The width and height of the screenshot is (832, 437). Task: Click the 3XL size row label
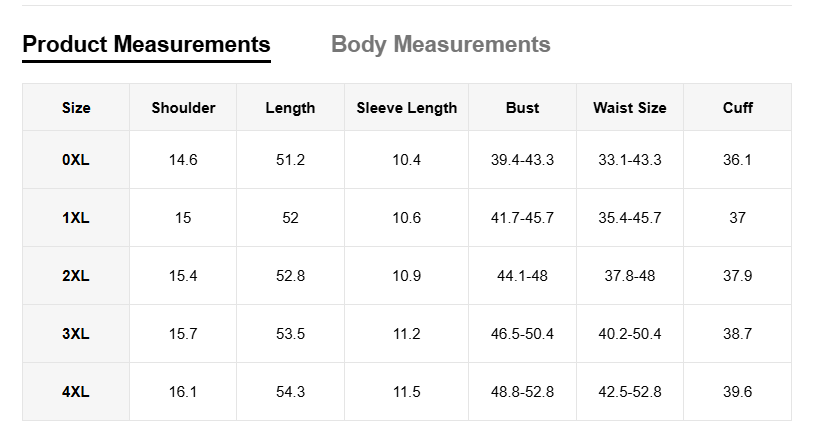[76, 334]
